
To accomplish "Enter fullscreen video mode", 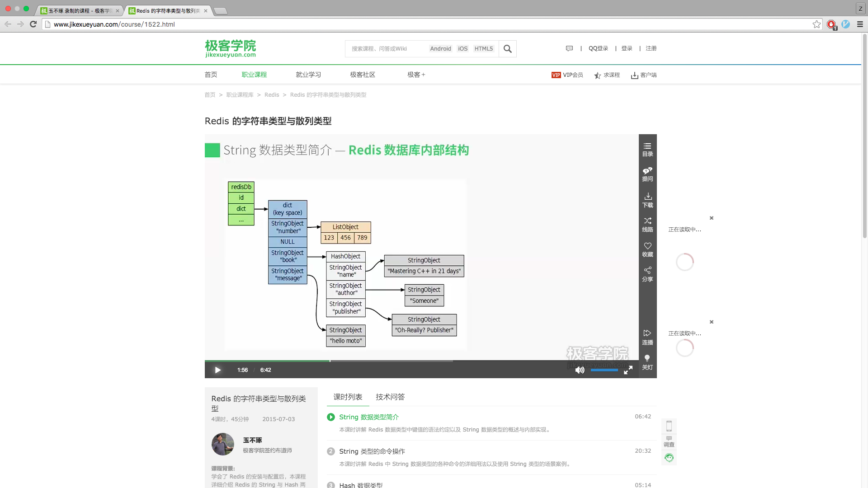I will [x=628, y=370].
